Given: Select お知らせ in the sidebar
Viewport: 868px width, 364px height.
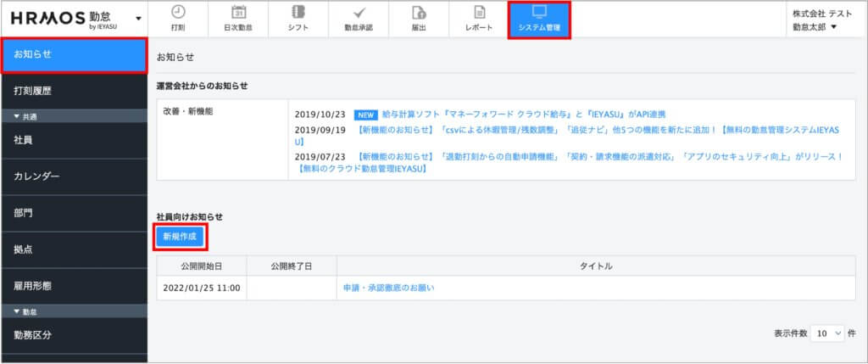Looking at the screenshot, I should pos(74,54).
